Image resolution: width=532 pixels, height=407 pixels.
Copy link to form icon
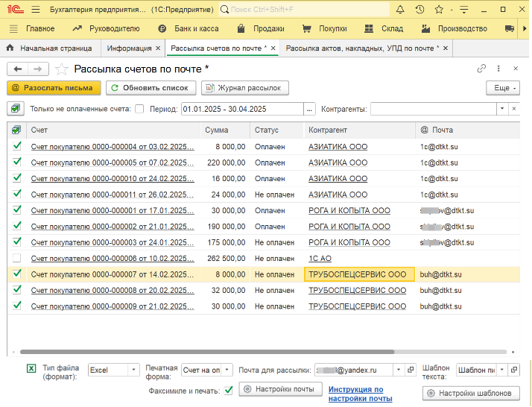click(481, 69)
